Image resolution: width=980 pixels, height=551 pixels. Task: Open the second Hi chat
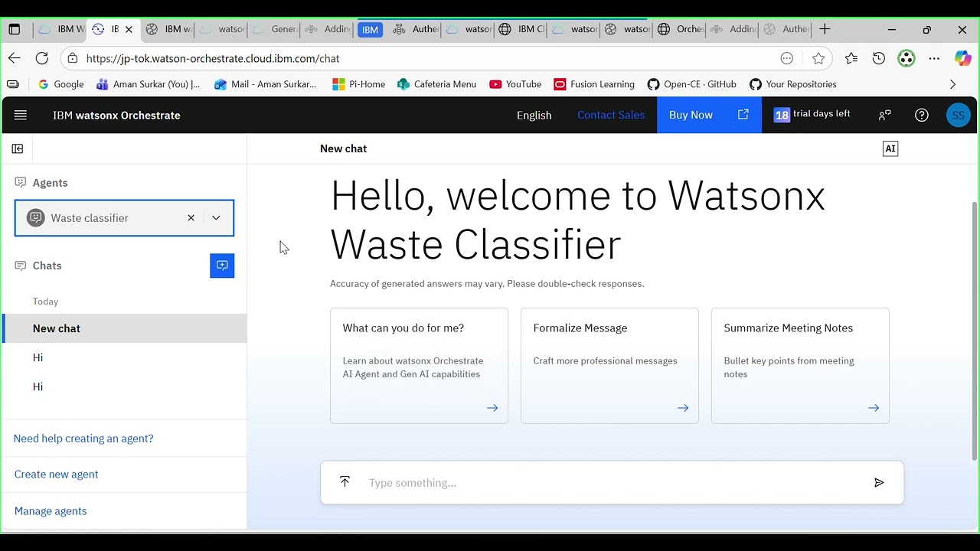click(x=125, y=386)
